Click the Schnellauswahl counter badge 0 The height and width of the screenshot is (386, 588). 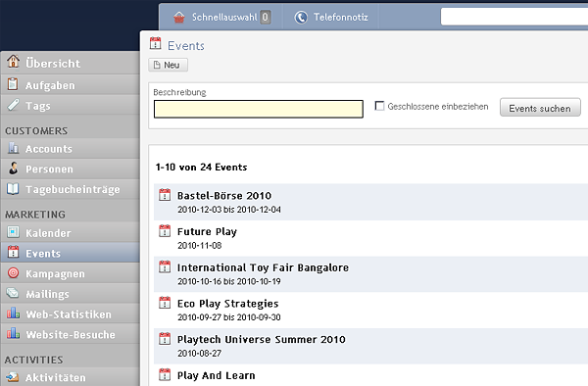tap(266, 18)
